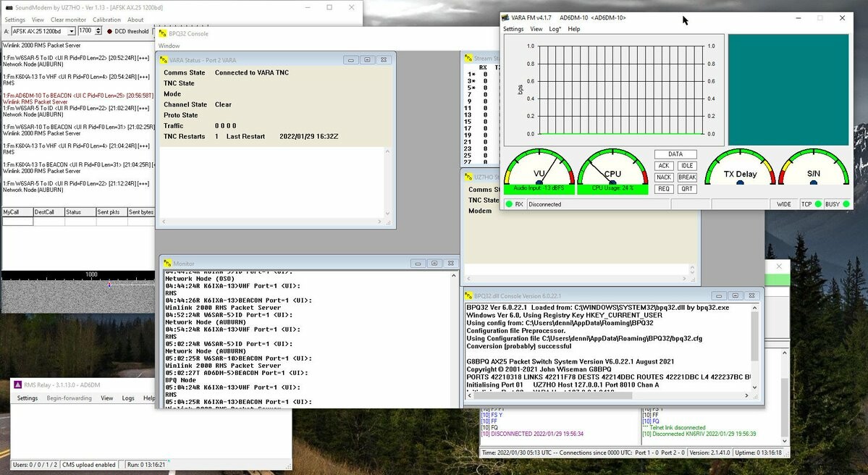Click the red DCD indicator dot

[109, 32]
